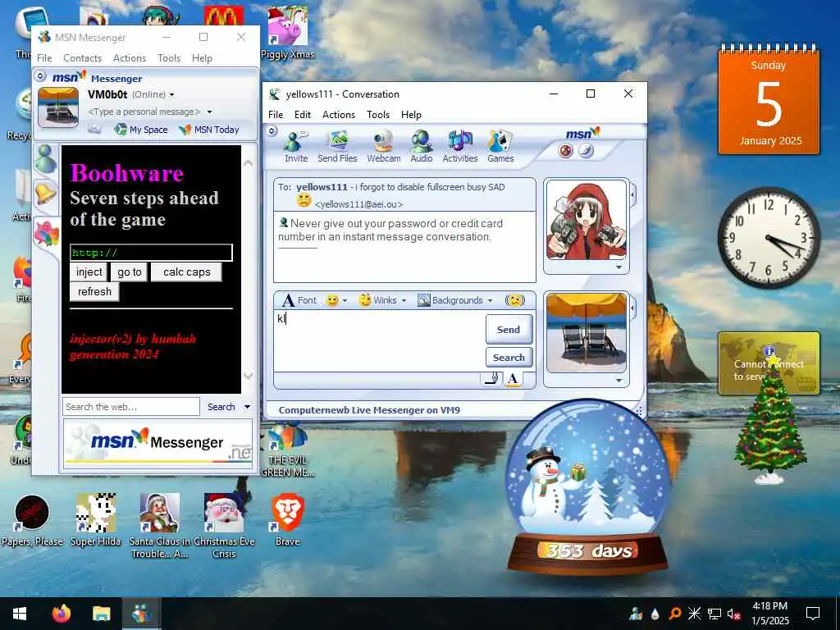
Task: Click the MSN Messenger taskbar button
Action: point(141,614)
